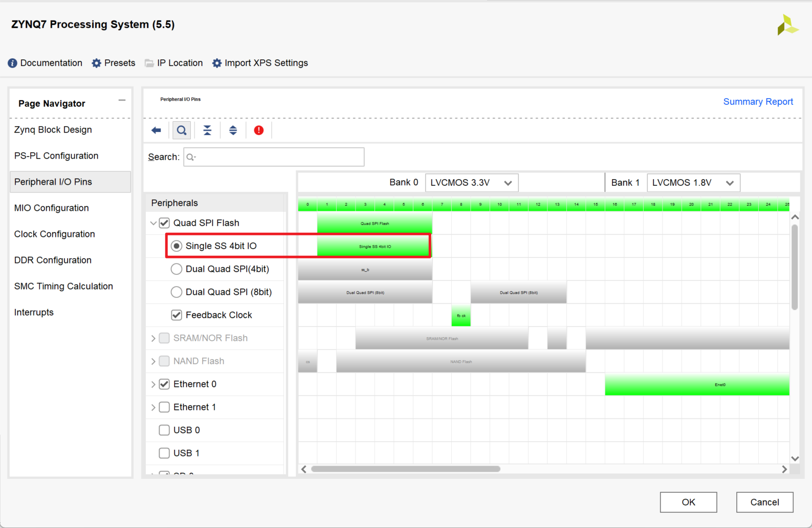Click the horizontal scrollbar thumb of pin grid
Image resolution: width=812 pixels, height=528 pixels.
pyautogui.click(x=406, y=469)
